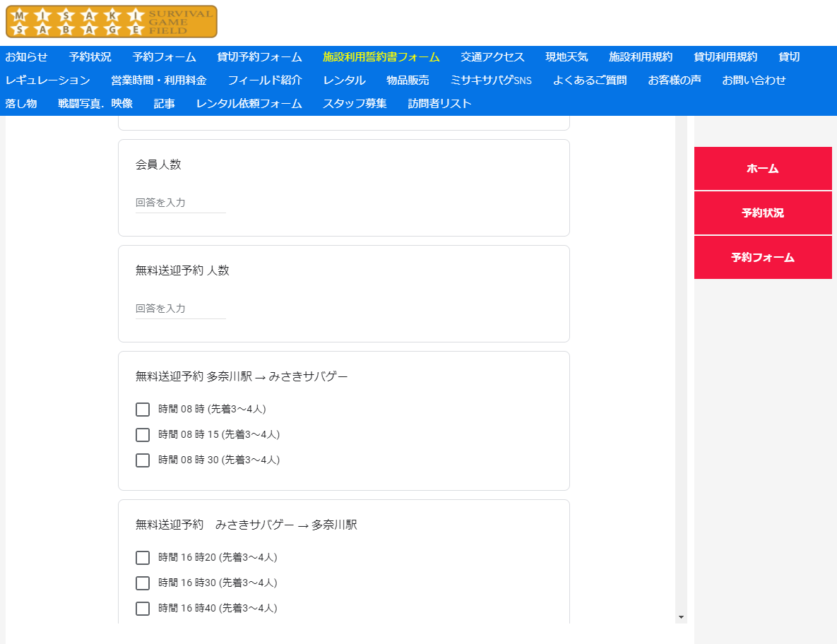Click the 現地天気 navigation item

(566, 57)
